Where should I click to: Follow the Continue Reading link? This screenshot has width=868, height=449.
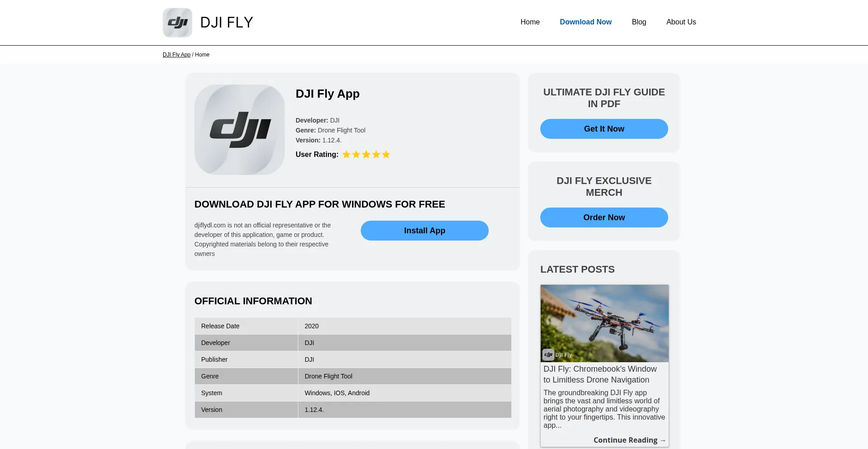tap(629, 440)
